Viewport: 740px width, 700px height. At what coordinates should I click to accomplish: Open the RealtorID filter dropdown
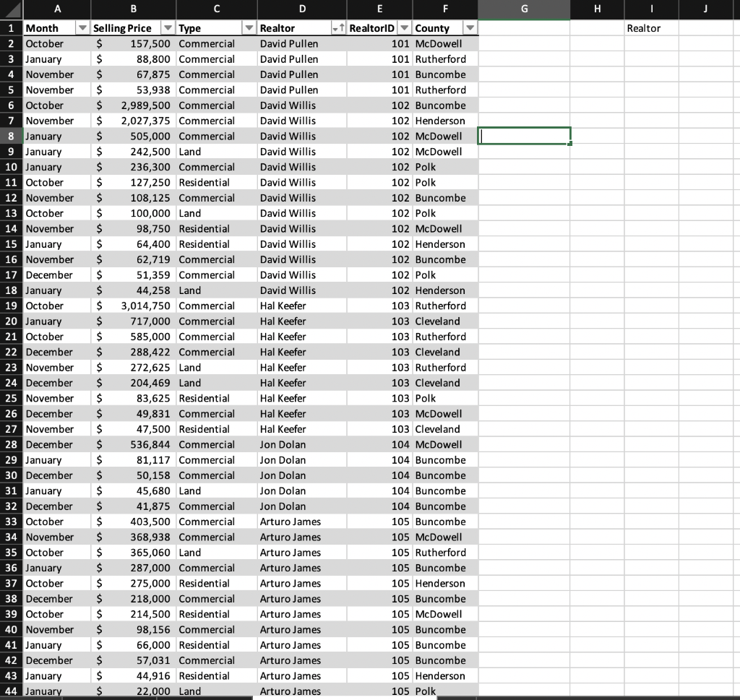pos(405,28)
